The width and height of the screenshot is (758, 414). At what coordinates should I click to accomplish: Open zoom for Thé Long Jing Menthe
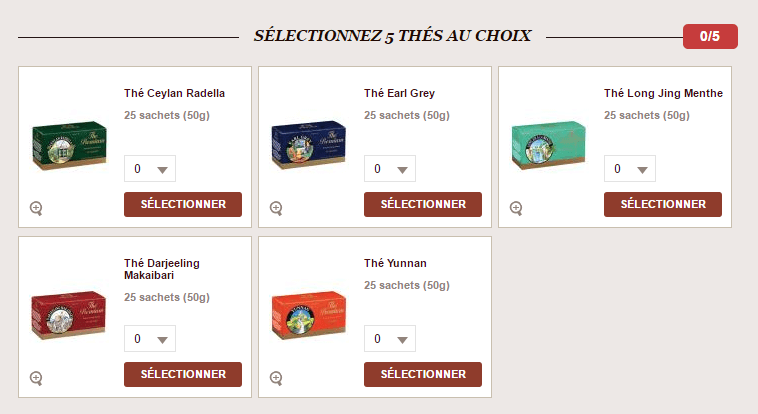[x=516, y=208]
